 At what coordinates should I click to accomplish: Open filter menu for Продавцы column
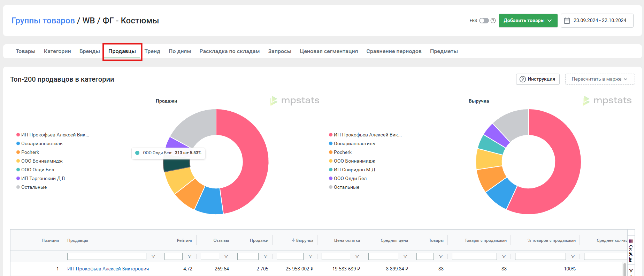153,256
